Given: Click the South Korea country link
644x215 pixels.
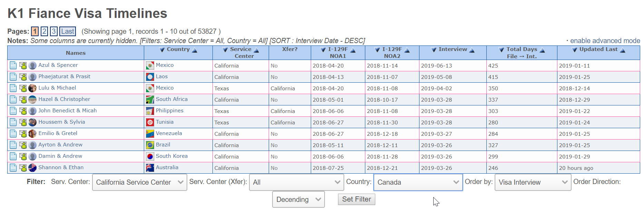Looking at the screenshot, I should click(x=171, y=156).
